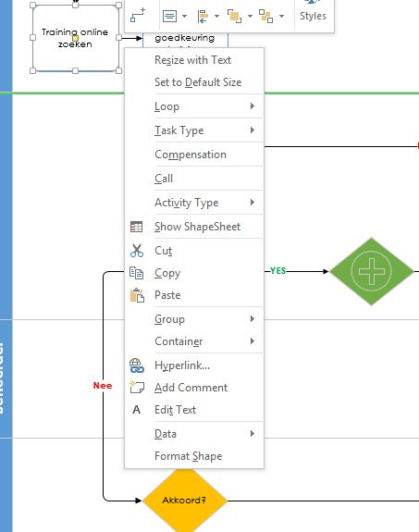Image resolution: width=419 pixels, height=532 pixels.
Task: Choose Cut from context menu
Action: (194, 251)
